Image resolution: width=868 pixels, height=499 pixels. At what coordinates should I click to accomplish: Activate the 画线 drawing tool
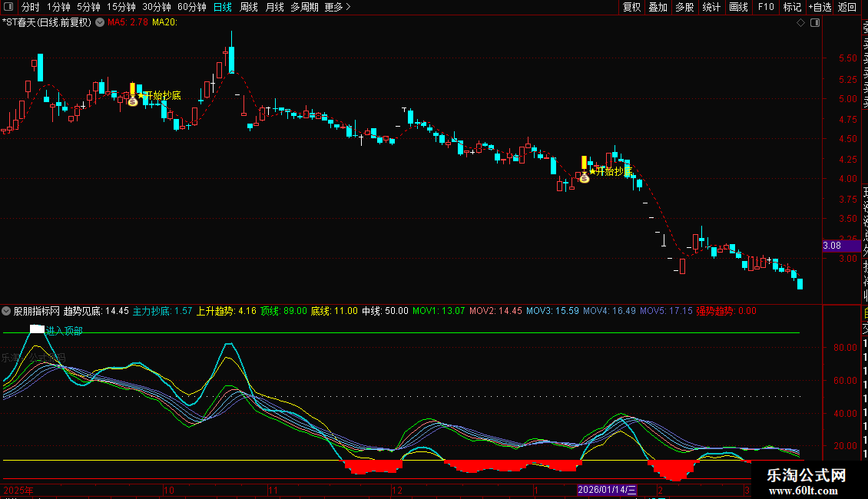click(738, 7)
